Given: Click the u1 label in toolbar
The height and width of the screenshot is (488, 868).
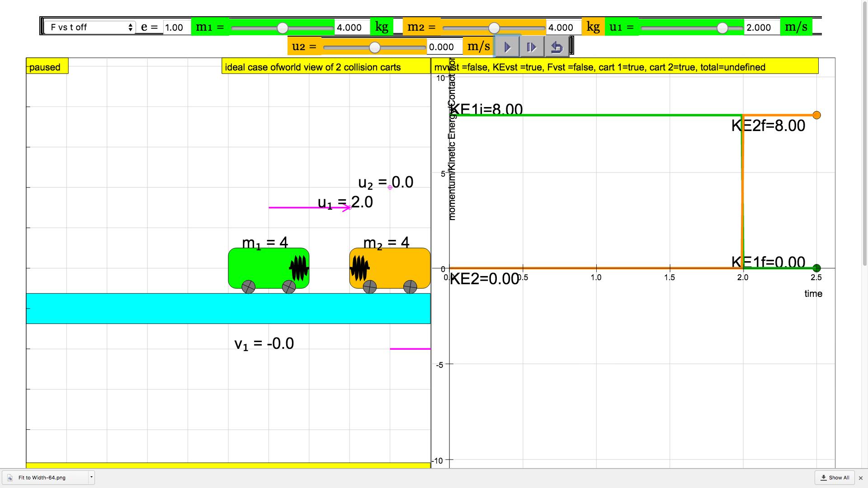Looking at the screenshot, I should [622, 27].
